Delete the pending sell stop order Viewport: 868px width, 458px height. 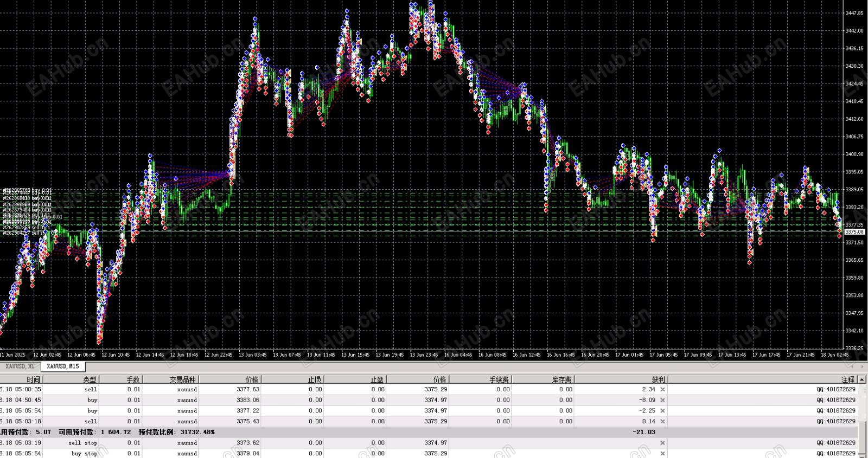click(662, 443)
